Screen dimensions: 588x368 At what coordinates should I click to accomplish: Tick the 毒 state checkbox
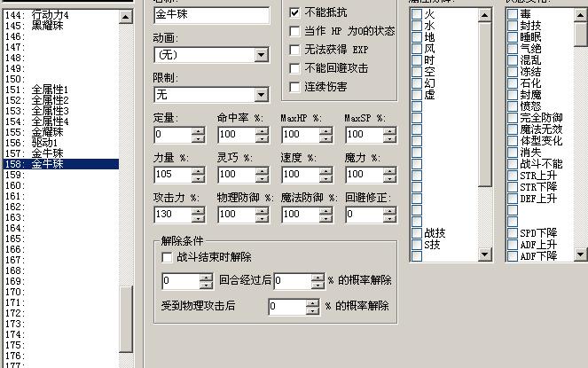point(513,14)
